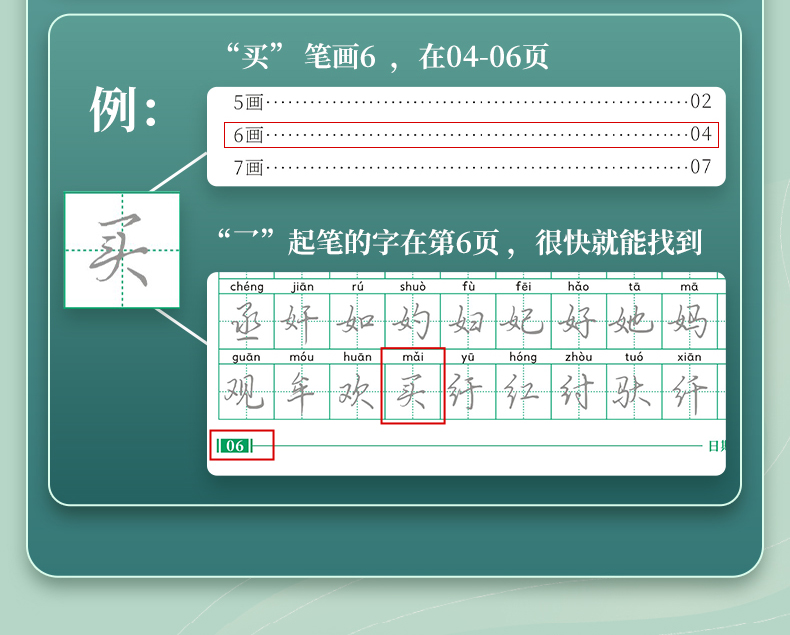The image size is (790, 635).
Task: Click the large 买 character tile on left
Action: [x=122, y=250]
